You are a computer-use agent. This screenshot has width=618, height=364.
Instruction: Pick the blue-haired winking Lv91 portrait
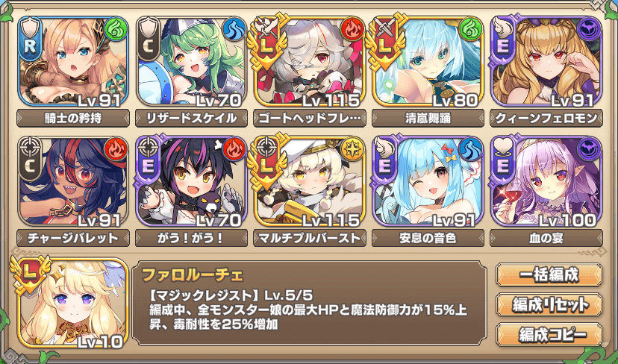(428, 181)
